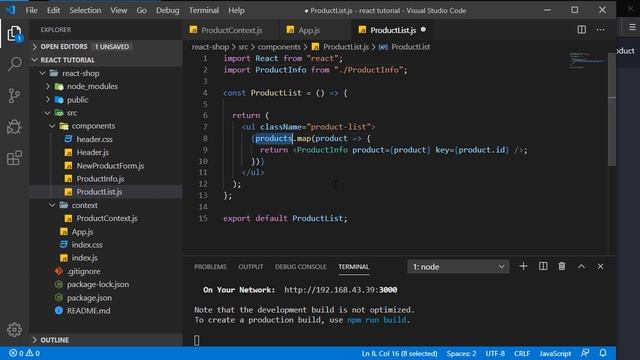Click the VS Code logo icon
The height and width of the screenshot is (360, 640).
[x=11, y=10]
